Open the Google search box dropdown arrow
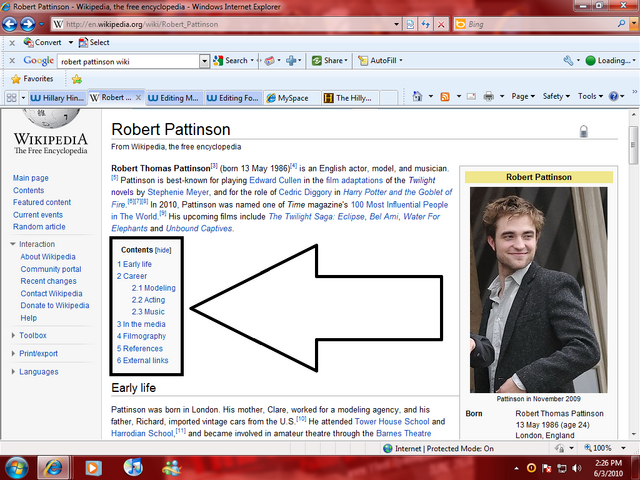This screenshot has width=640, height=480. [204, 62]
